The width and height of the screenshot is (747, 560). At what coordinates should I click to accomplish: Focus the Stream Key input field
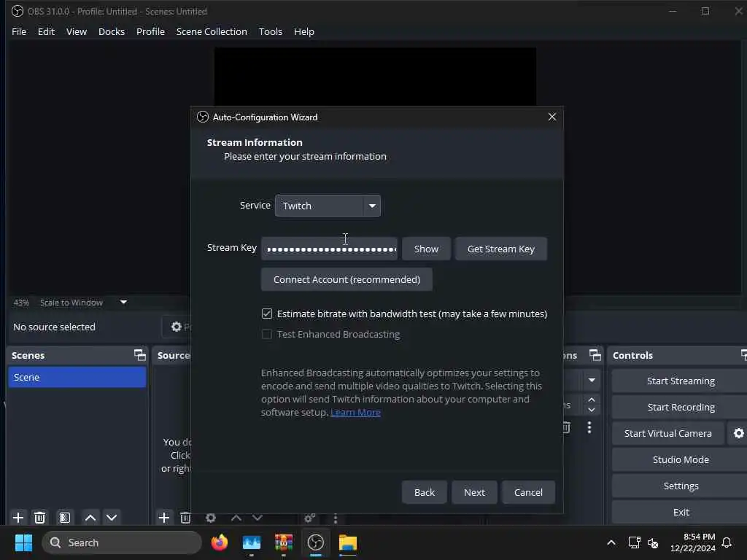(x=329, y=249)
